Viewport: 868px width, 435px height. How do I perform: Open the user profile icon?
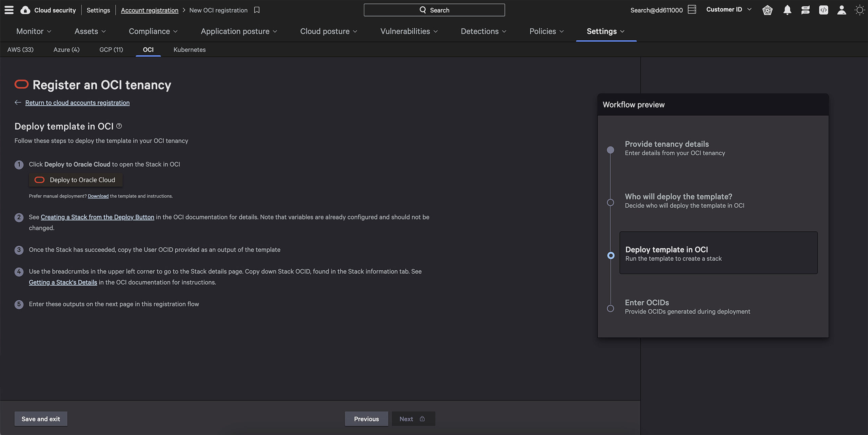coord(842,10)
